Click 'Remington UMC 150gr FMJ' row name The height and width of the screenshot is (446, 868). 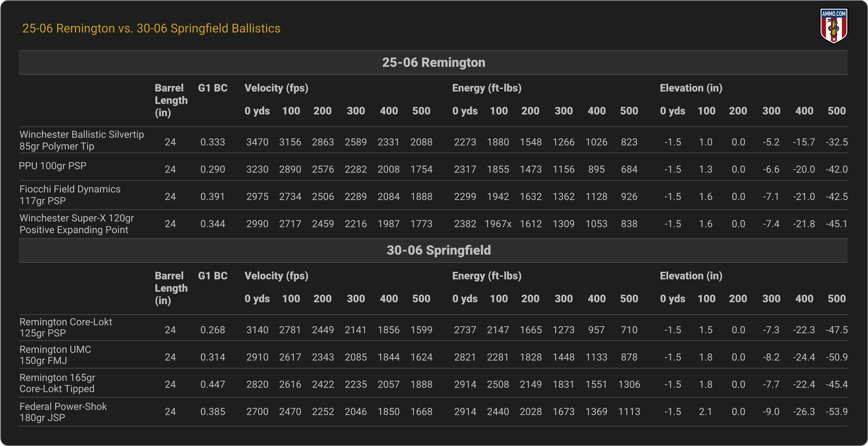tap(55, 355)
